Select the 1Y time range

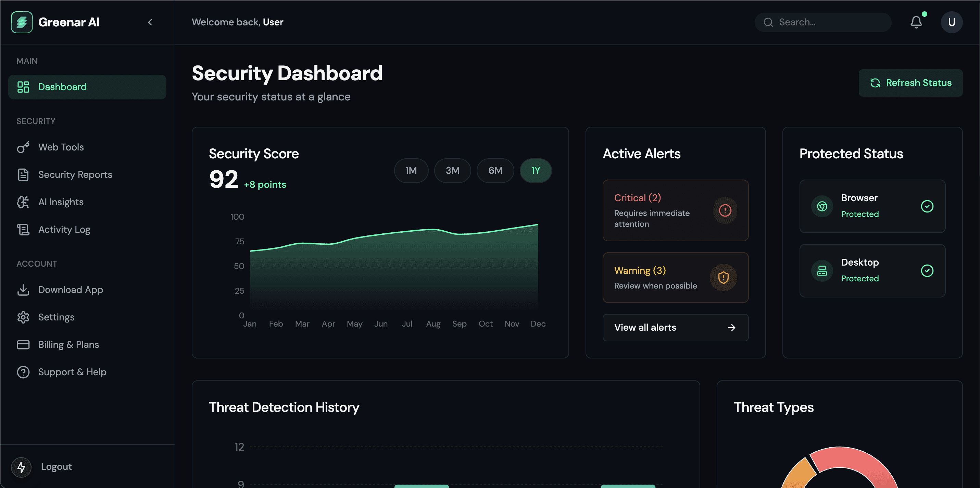[x=536, y=171]
